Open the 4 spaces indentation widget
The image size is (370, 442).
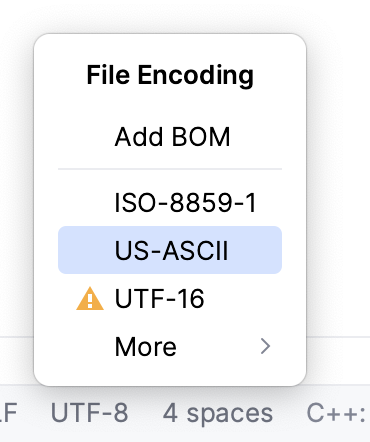218,414
